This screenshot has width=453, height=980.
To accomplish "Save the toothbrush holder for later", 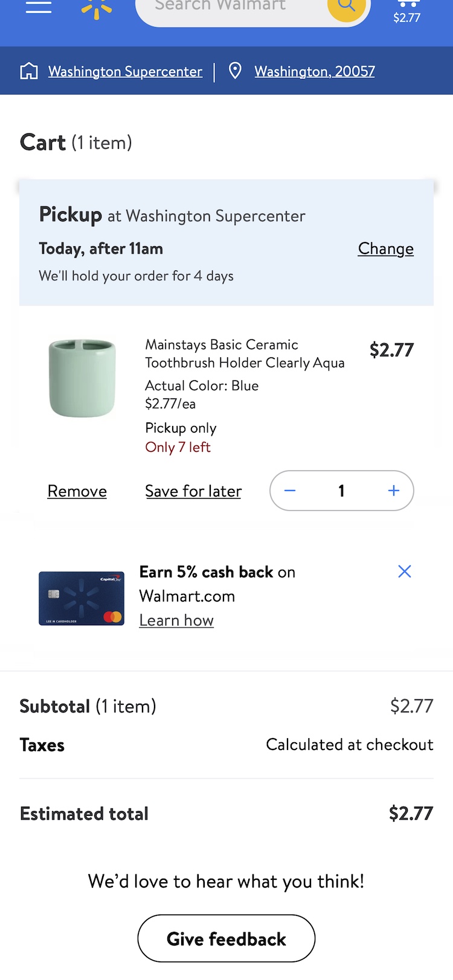I will pyautogui.click(x=193, y=491).
